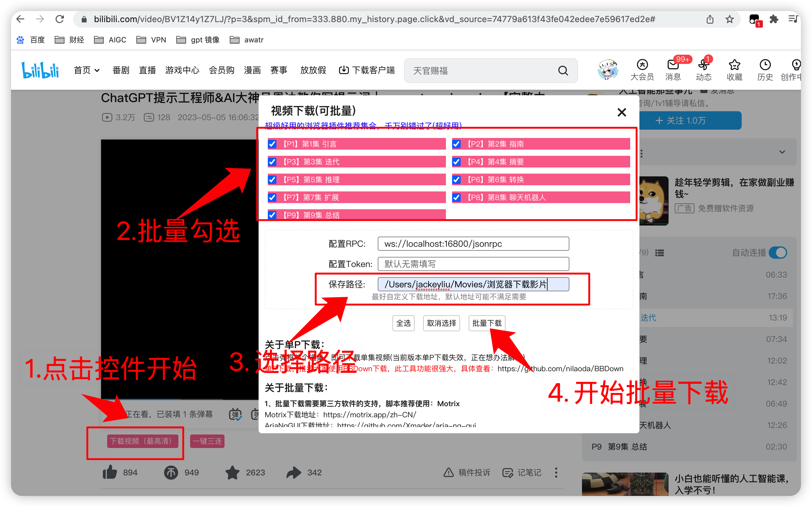Open 会员购 in the nav bar

click(221, 70)
